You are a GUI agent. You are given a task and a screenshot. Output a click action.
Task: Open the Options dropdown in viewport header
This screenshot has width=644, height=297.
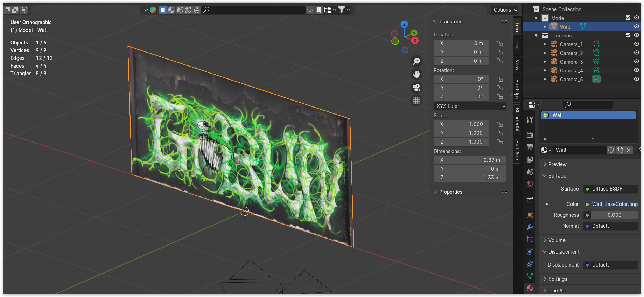click(505, 10)
